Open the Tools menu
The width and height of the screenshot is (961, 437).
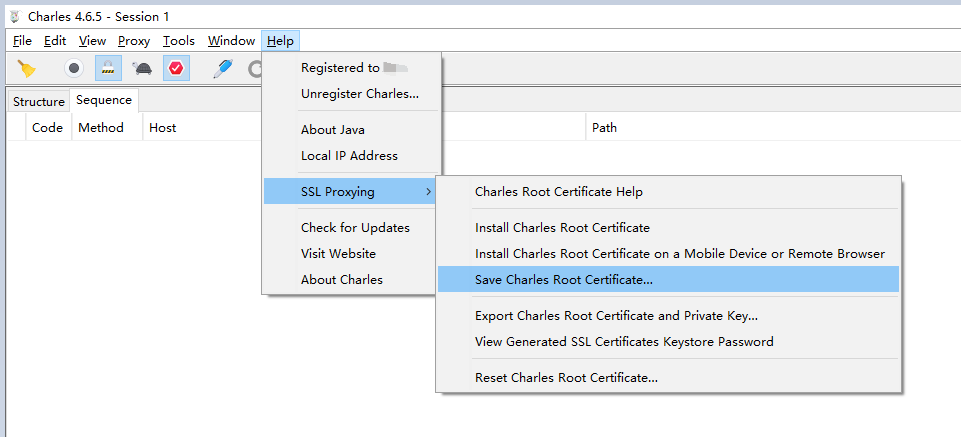179,41
